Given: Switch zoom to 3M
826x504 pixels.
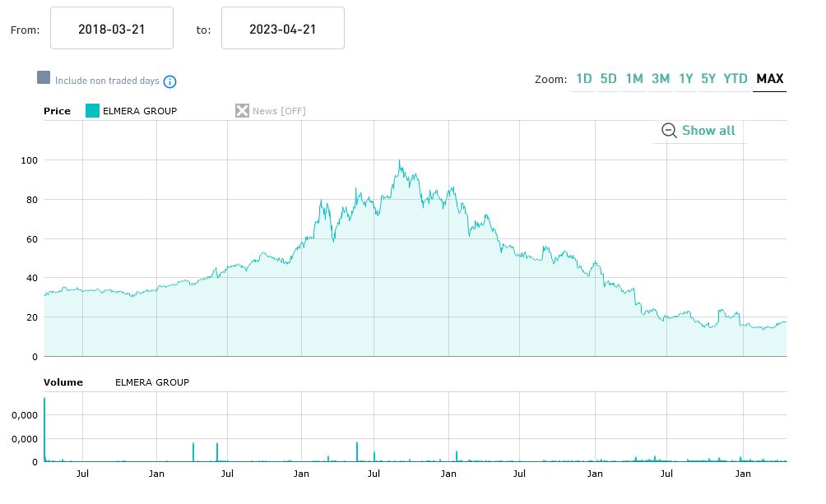Looking at the screenshot, I should 660,79.
